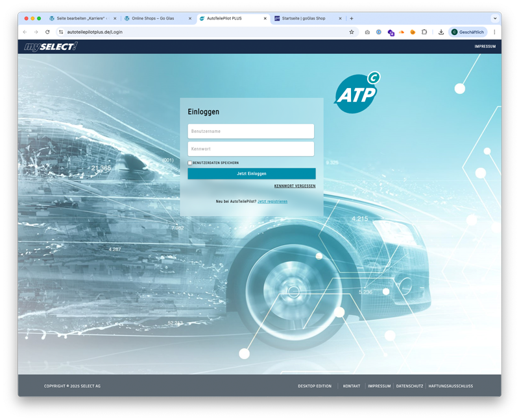Open the Jetzt registrieren link
Image resolution: width=519 pixels, height=420 pixels.
[x=272, y=202]
